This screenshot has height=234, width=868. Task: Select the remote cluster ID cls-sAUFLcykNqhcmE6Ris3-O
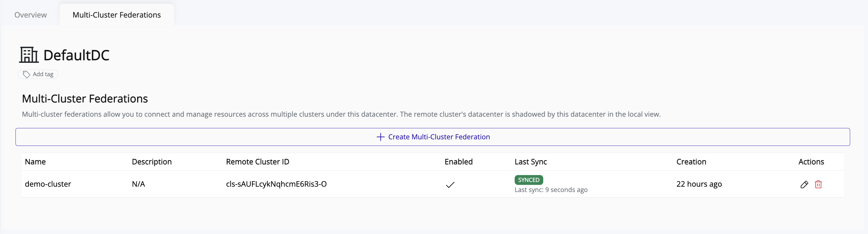click(276, 184)
